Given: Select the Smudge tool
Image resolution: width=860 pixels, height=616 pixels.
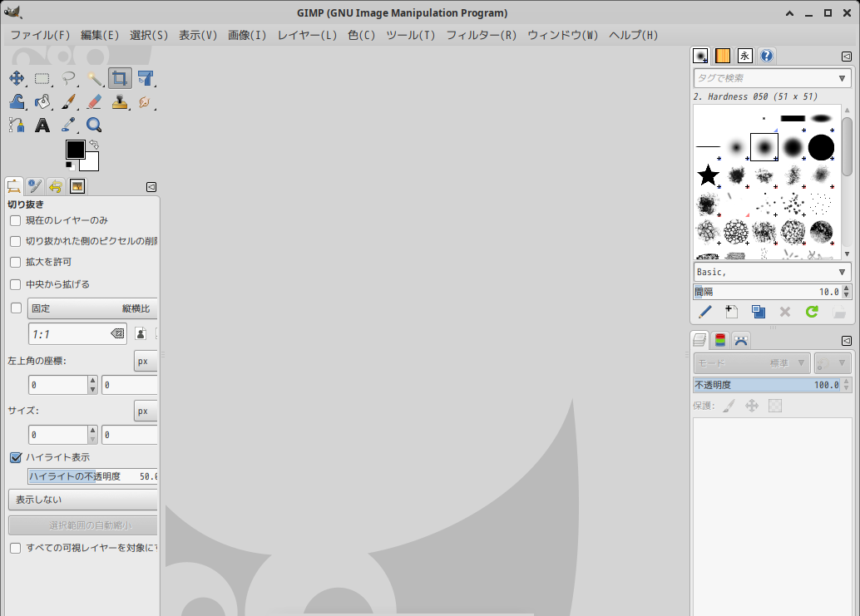Looking at the screenshot, I should click(146, 102).
